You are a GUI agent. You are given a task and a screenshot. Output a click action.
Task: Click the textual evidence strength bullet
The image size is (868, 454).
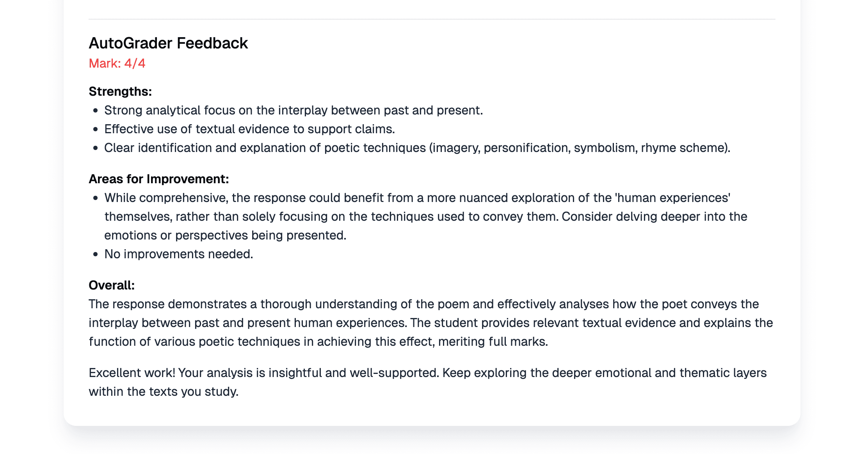(x=250, y=129)
